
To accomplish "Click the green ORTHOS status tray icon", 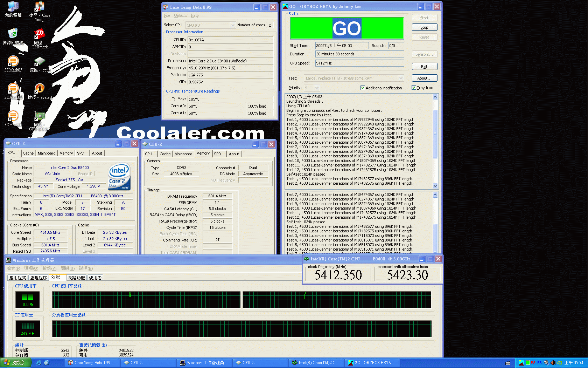I will [x=527, y=363].
